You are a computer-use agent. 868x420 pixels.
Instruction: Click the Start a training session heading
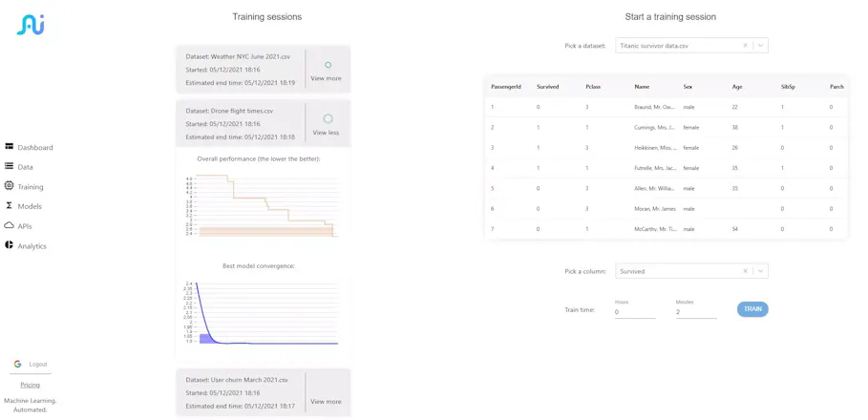[x=670, y=17]
